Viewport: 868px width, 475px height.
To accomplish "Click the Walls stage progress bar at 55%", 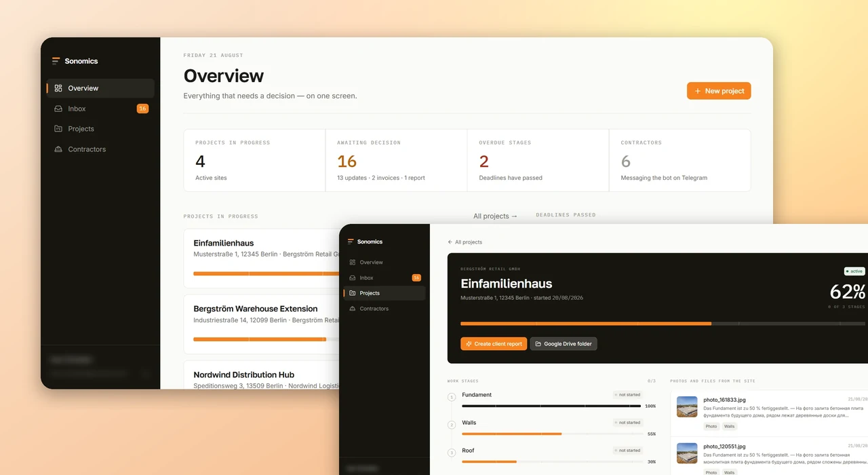I will coord(551,434).
